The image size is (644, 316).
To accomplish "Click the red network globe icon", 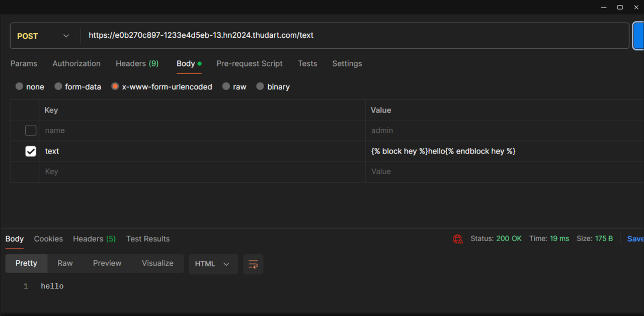I will [458, 239].
